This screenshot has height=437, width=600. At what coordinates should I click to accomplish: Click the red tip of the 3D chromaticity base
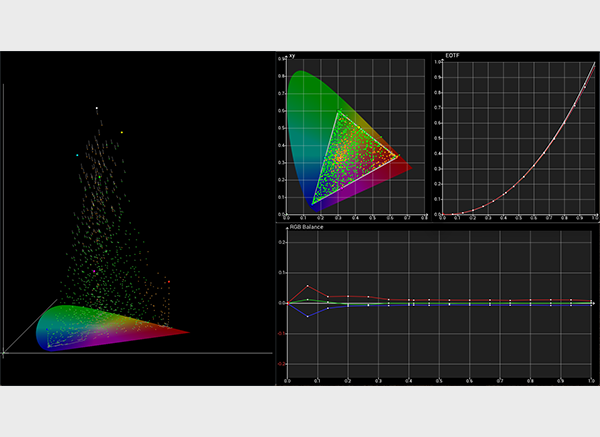point(187,332)
